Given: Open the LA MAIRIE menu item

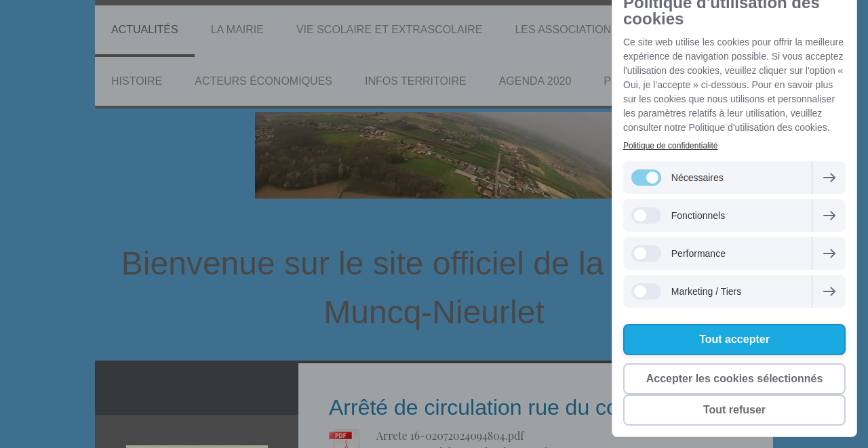Looking at the screenshot, I should [x=237, y=28].
